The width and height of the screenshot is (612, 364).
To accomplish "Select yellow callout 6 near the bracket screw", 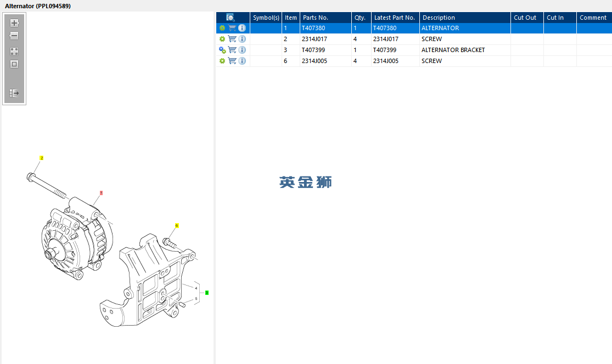I will 177,226.
